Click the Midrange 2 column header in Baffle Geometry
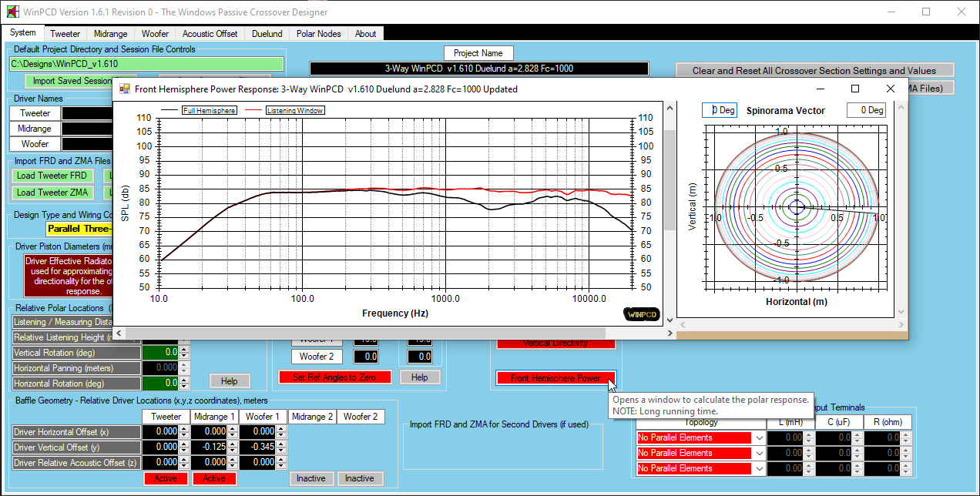Image resolution: width=980 pixels, height=496 pixels. pos(311,417)
